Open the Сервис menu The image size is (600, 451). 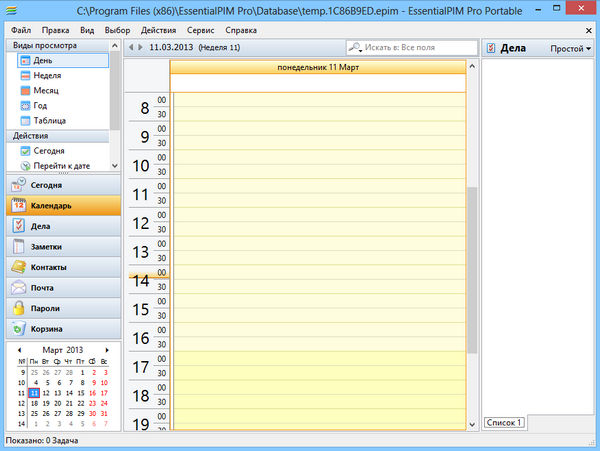click(200, 30)
